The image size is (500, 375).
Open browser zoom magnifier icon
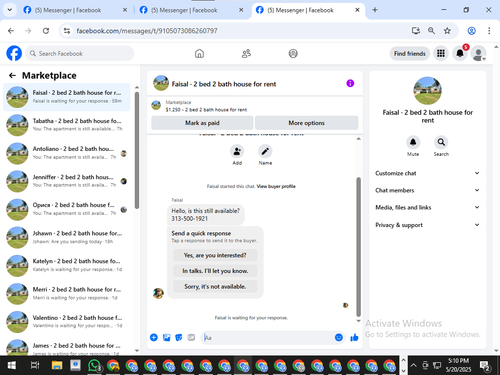tap(431, 31)
